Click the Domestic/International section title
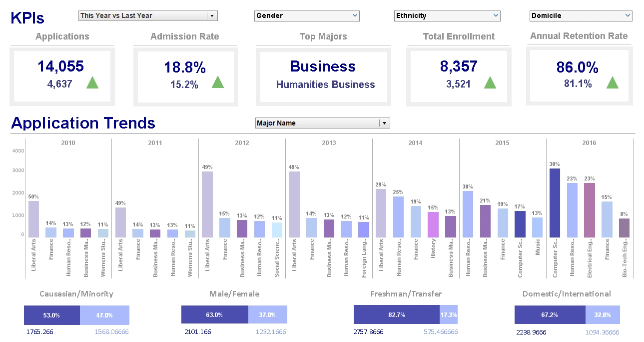Viewport: 644px width, 342px height. [x=567, y=293]
